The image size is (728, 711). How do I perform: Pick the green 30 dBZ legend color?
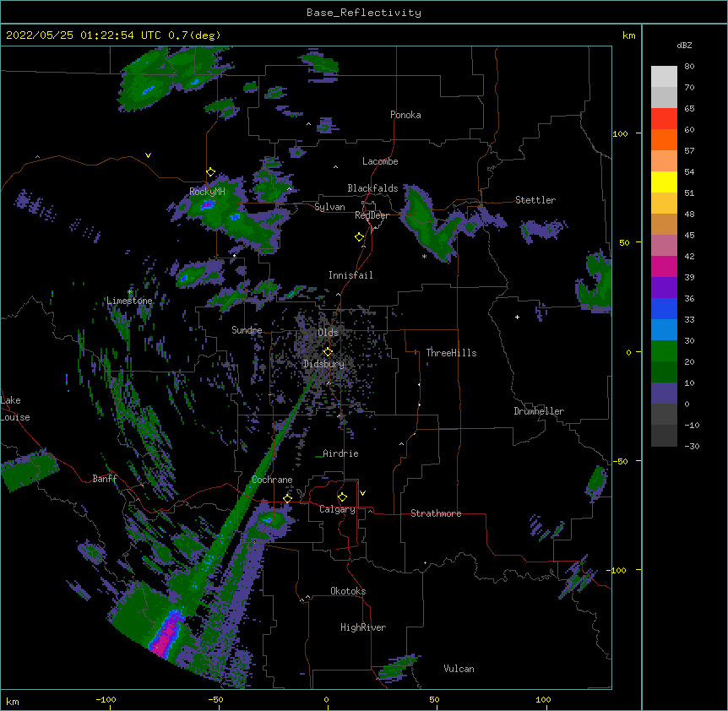pos(664,351)
